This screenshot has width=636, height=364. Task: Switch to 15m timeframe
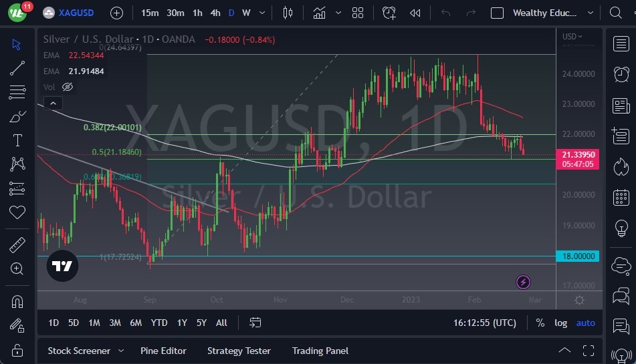150,13
